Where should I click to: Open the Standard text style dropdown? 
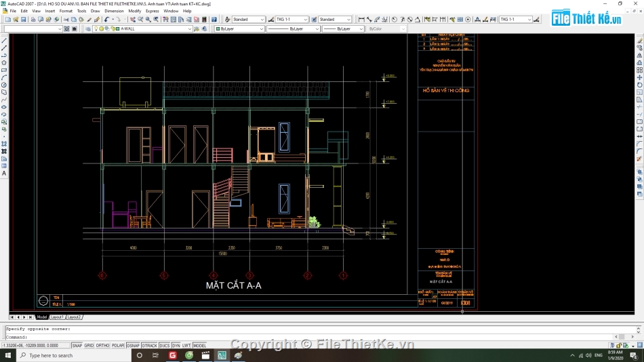click(262, 19)
